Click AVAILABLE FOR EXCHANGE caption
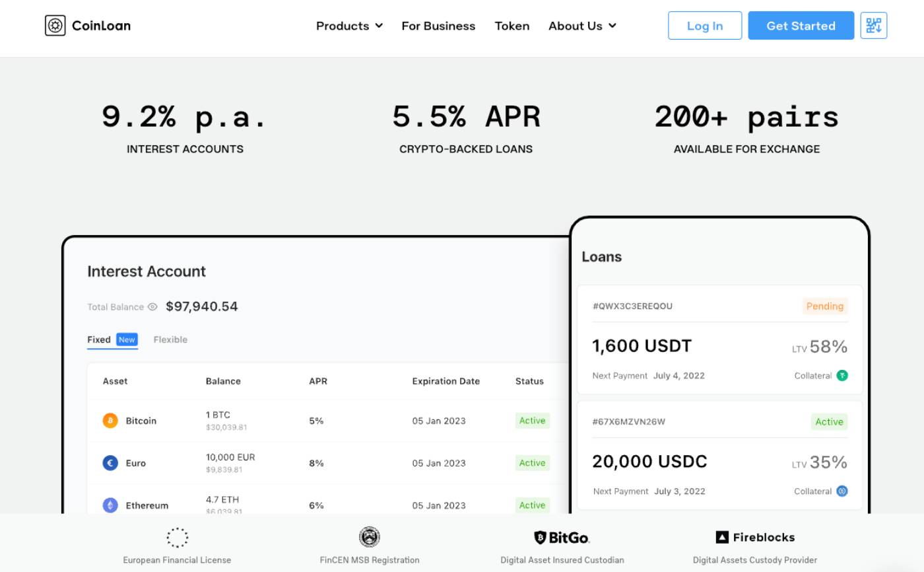The image size is (924, 572). coord(746,149)
